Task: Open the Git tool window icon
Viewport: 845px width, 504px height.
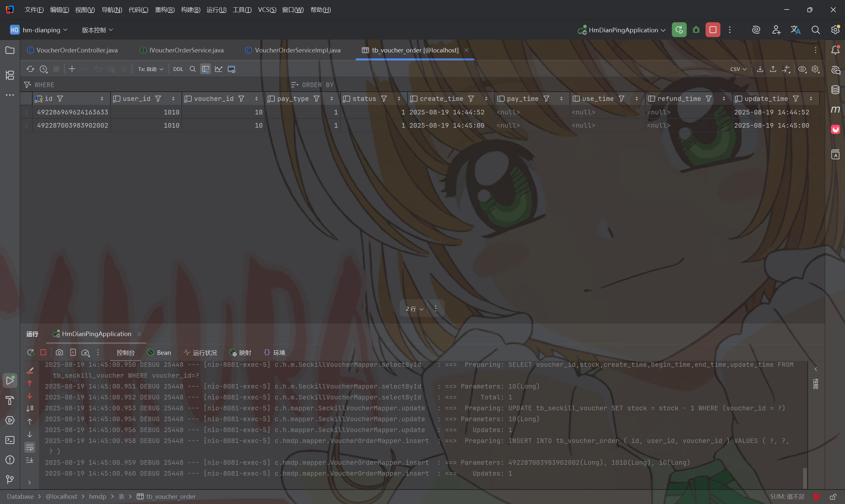Action: tap(10, 479)
